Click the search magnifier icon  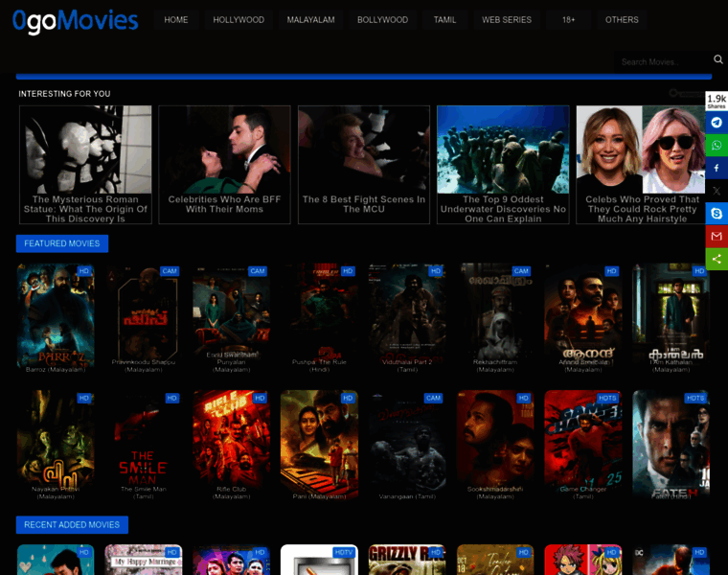tap(717, 59)
